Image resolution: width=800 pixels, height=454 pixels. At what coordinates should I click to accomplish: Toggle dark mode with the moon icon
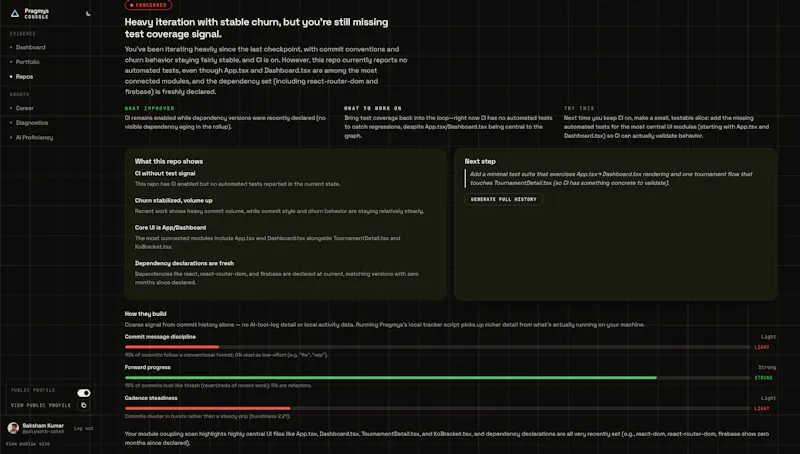(x=88, y=14)
